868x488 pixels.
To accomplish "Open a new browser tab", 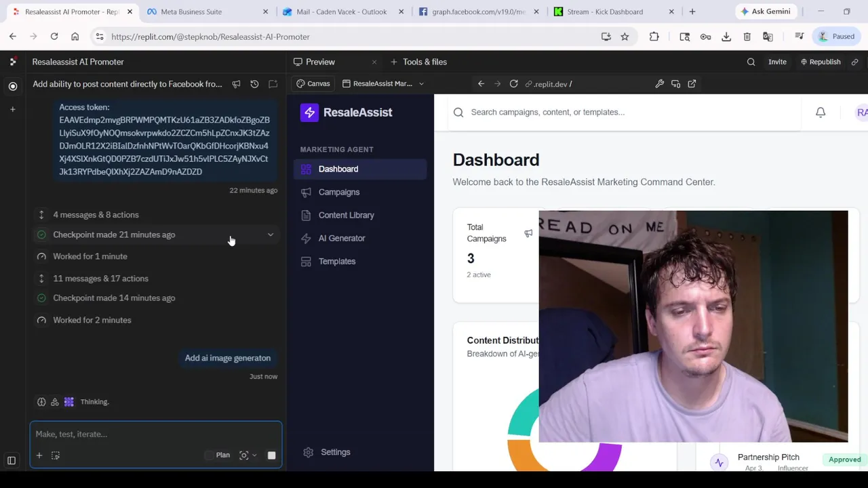I will [692, 12].
